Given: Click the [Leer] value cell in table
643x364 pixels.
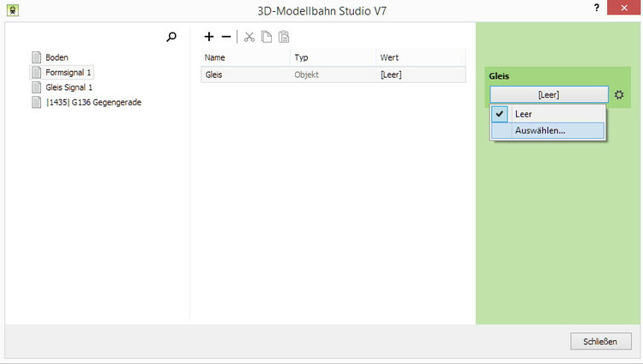Looking at the screenshot, I should (421, 75).
